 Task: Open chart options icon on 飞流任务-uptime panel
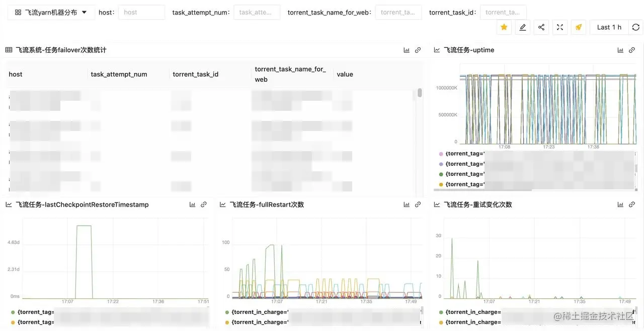[621, 50]
